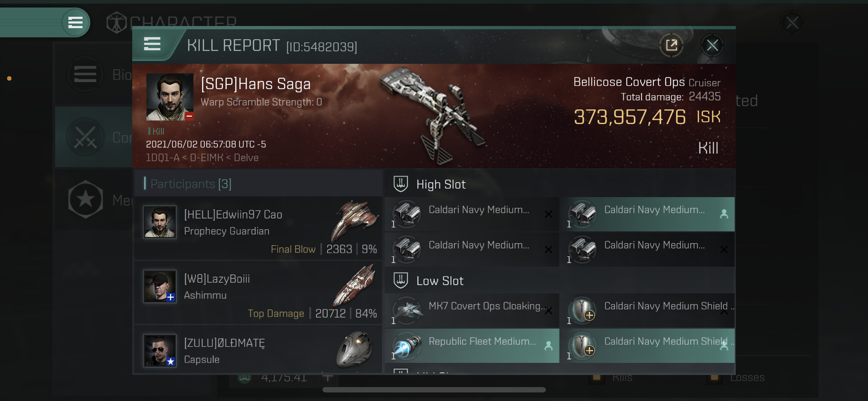Screen dimensions: 868x401
Task: Click the share kill report icon
Action: [671, 45]
